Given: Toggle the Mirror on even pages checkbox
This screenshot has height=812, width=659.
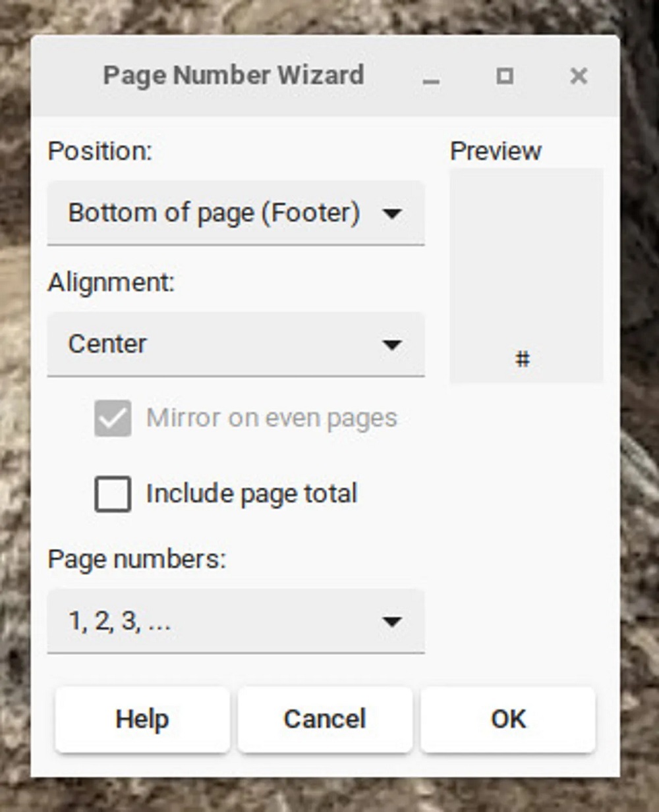Looking at the screenshot, I should (x=113, y=418).
